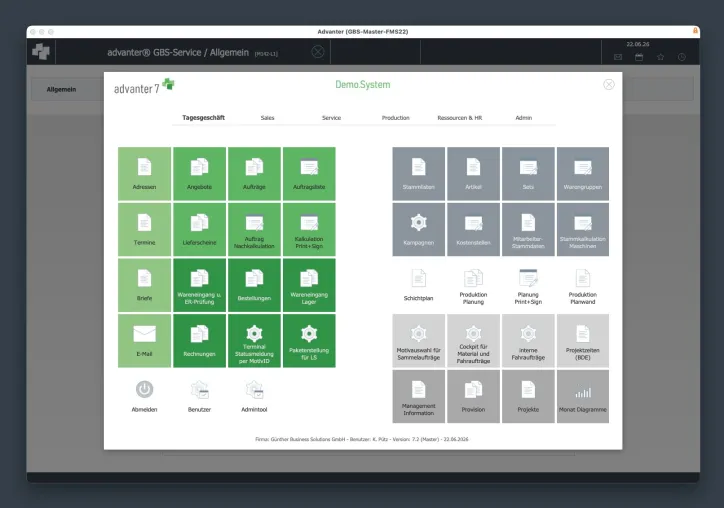Open Terminal Statusmeldung per MotivID tile
Image resolution: width=724 pixels, height=508 pixels.
[x=254, y=341]
